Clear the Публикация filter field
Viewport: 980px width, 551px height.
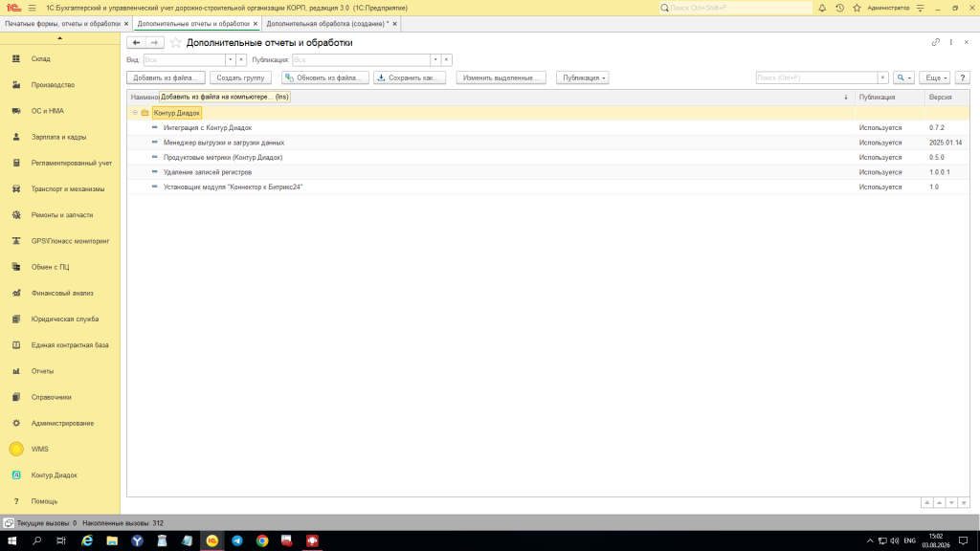tap(446, 60)
